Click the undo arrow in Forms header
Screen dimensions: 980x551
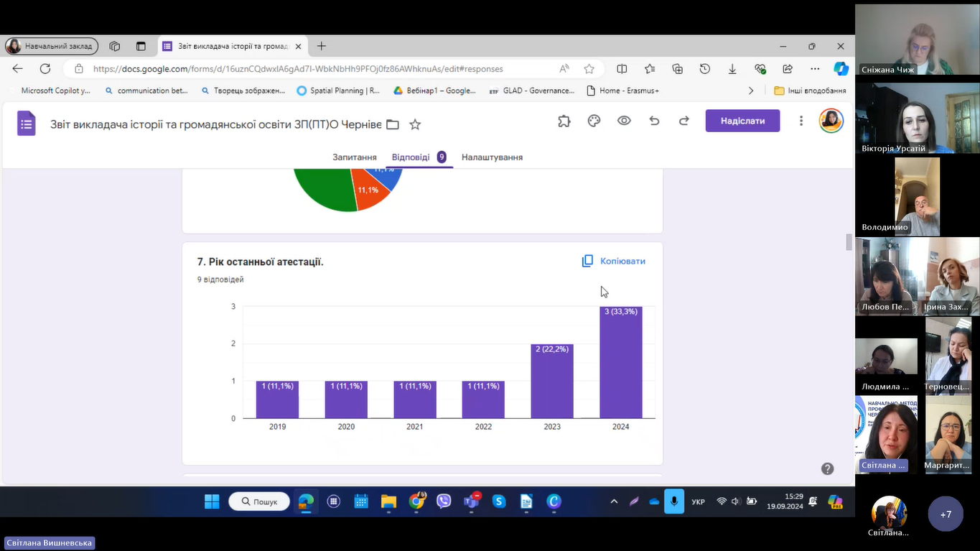point(654,121)
